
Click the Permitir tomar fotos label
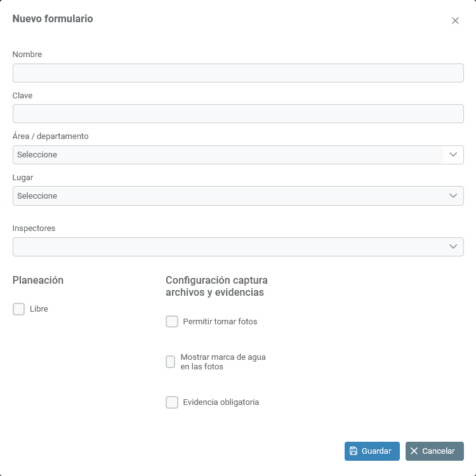tap(220, 322)
